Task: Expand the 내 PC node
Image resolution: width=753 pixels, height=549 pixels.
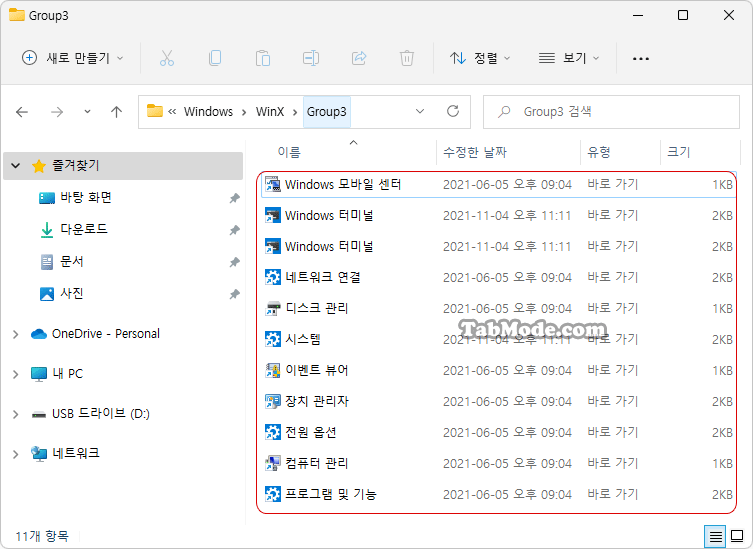Action: (x=15, y=374)
